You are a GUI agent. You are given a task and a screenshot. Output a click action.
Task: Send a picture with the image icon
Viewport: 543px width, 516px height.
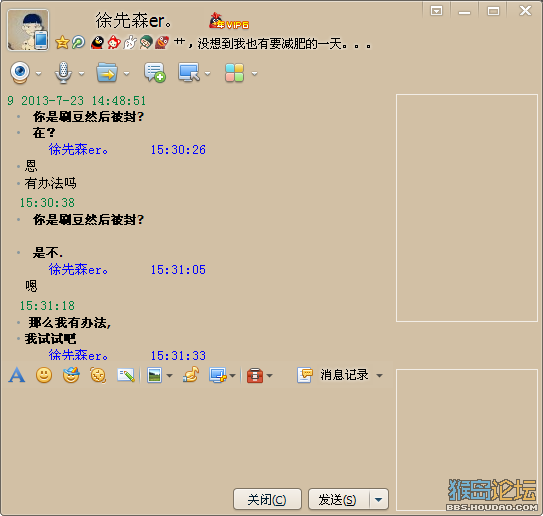[x=154, y=375]
